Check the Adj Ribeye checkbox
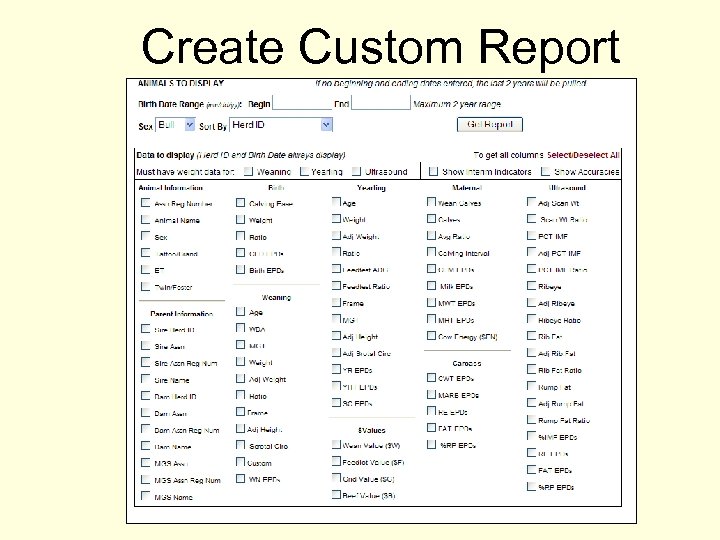The image size is (720, 540). tap(531, 302)
